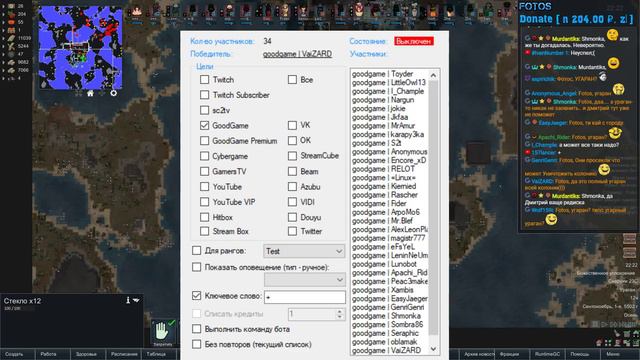The height and width of the screenshot is (360, 640).
Task: Check the Все checkbox
Action: (x=292, y=80)
